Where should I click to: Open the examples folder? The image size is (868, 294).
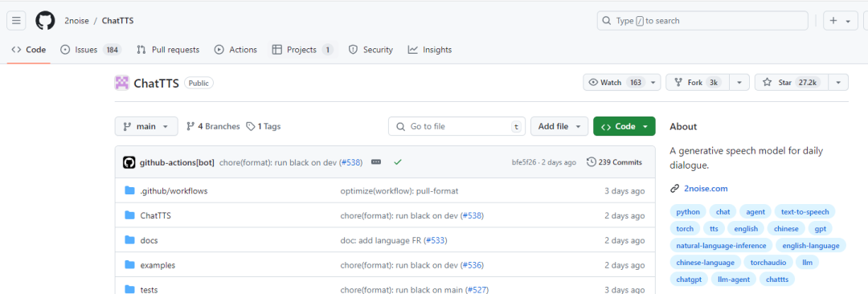[x=158, y=265]
